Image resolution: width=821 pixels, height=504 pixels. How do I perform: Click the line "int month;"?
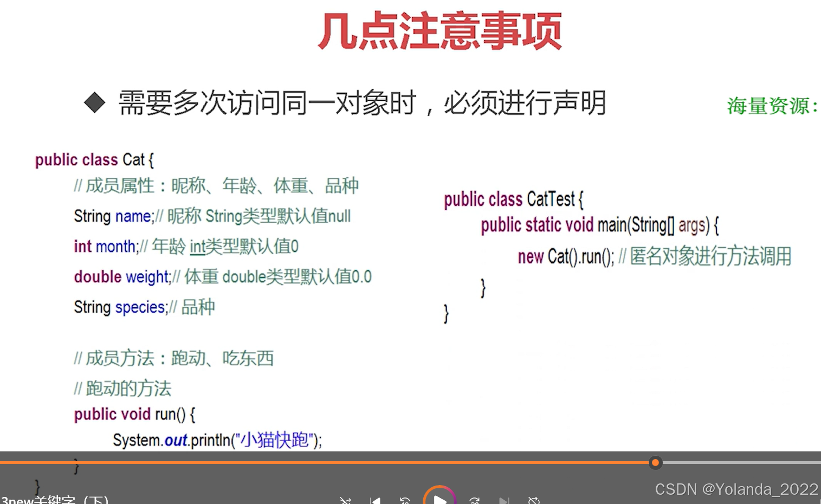107,247
